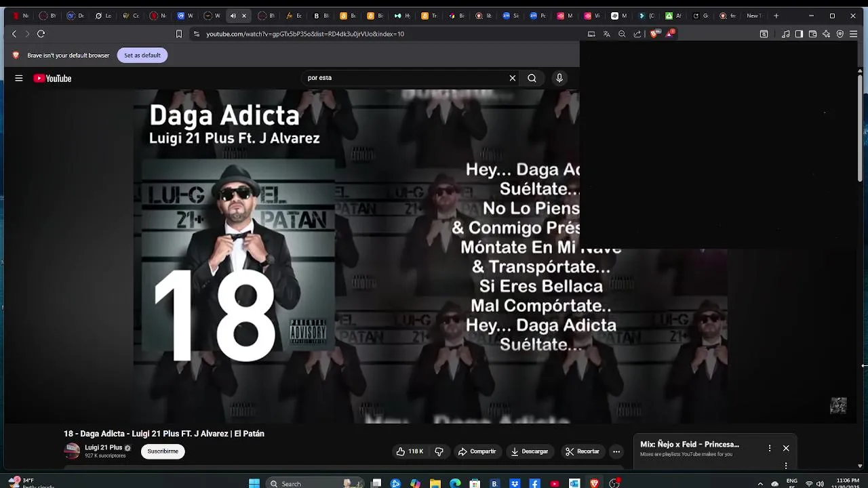This screenshot has width=868, height=488.
Task: Click the Descargar download button
Action: click(x=530, y=451)
